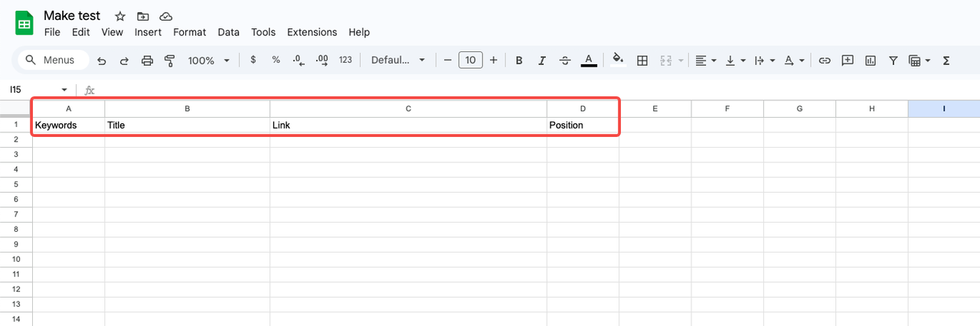980x326 pixels.
Task: Toggle italic formatting
Action: [x=542, y=60]
